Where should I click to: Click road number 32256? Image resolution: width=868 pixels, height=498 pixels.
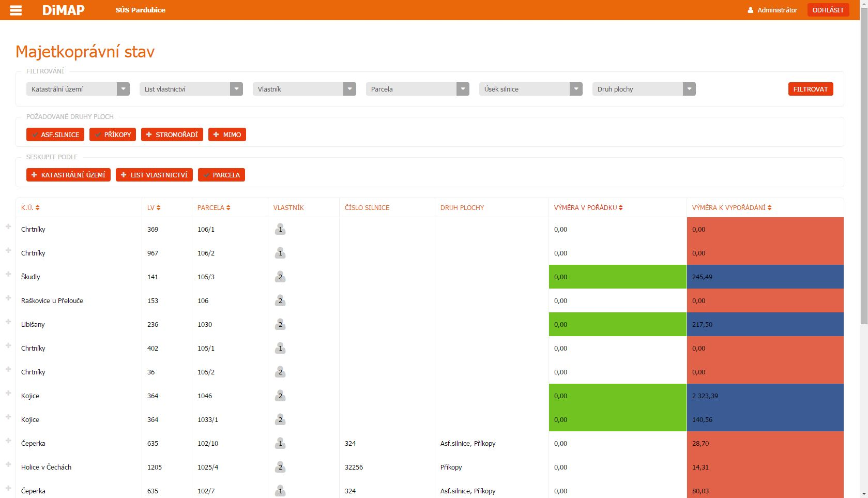pos(354,467)
